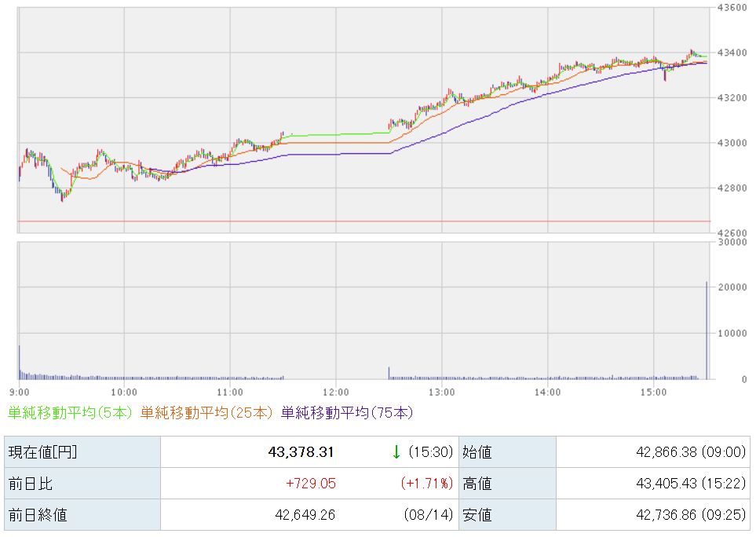Image resolution: width=756 pixels, height=537 pixels.
Task: Click the 始値 42,866.38 (09:00) cell
Action: (x=653, y=452)
